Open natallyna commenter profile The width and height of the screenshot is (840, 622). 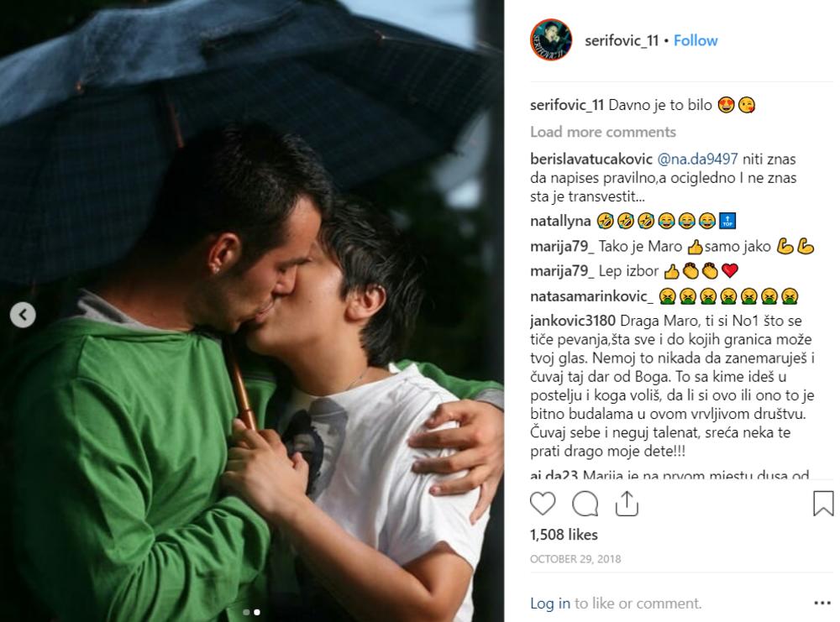click(559, 221)
